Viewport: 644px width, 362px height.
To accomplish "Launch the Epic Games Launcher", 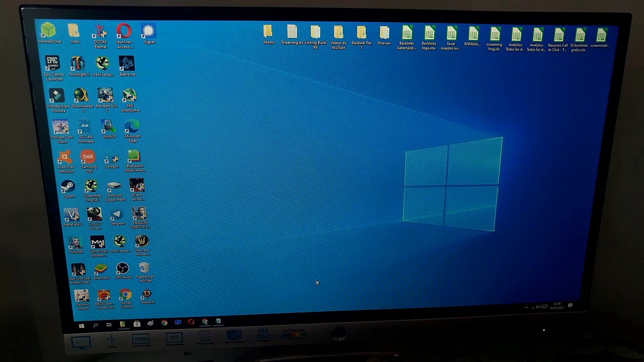I will point(53,68).
